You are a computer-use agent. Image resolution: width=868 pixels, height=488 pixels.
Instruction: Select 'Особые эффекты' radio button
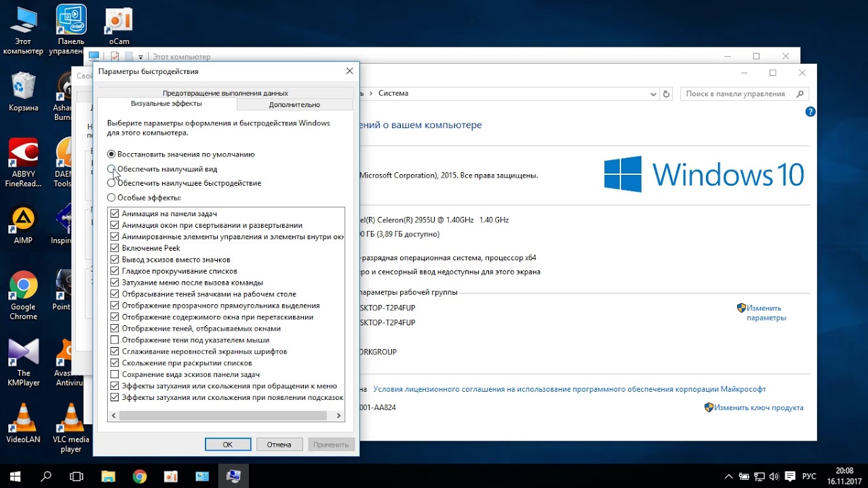111,198
